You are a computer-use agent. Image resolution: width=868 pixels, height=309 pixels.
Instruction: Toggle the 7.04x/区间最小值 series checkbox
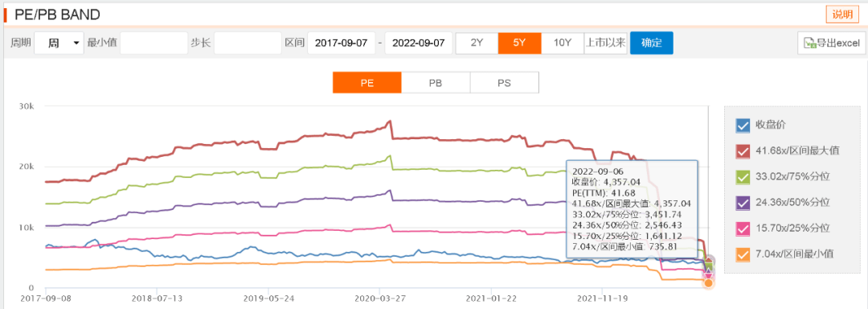point(743,255)
